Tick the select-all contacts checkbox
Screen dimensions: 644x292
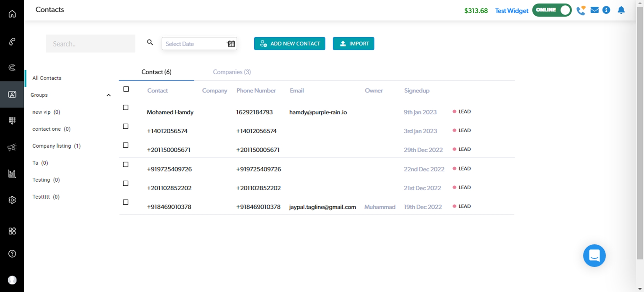tap(126, 89)
